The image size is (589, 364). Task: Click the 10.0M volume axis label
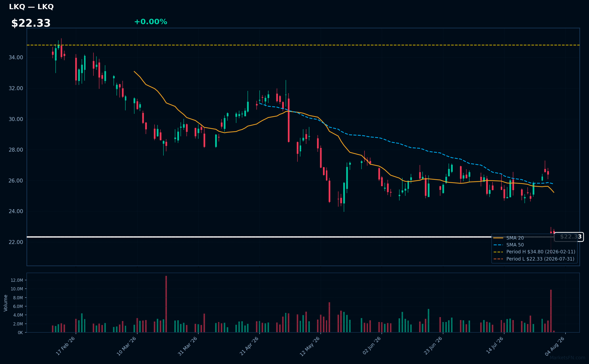point(17,289)
